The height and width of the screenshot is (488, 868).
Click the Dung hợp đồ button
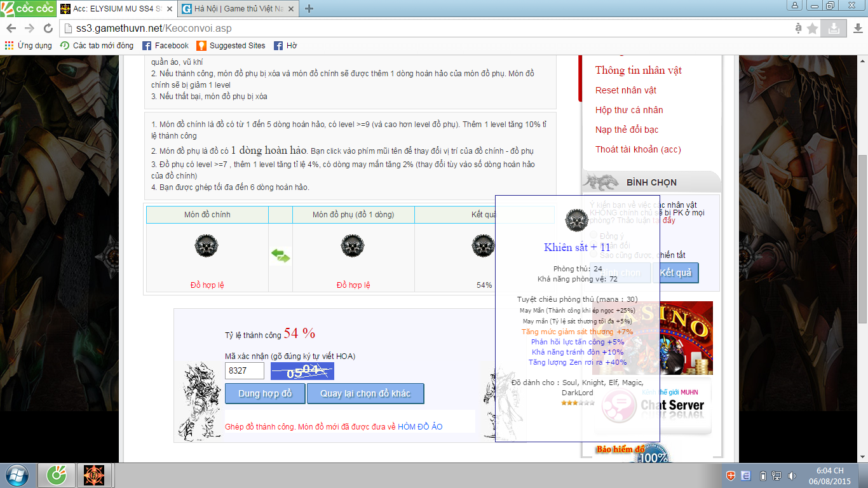pos(265,393)
